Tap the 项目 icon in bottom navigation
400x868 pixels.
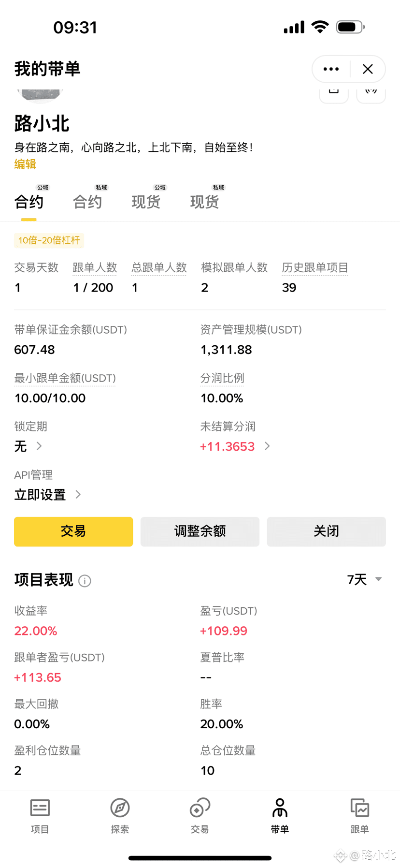tap(40, 808)
